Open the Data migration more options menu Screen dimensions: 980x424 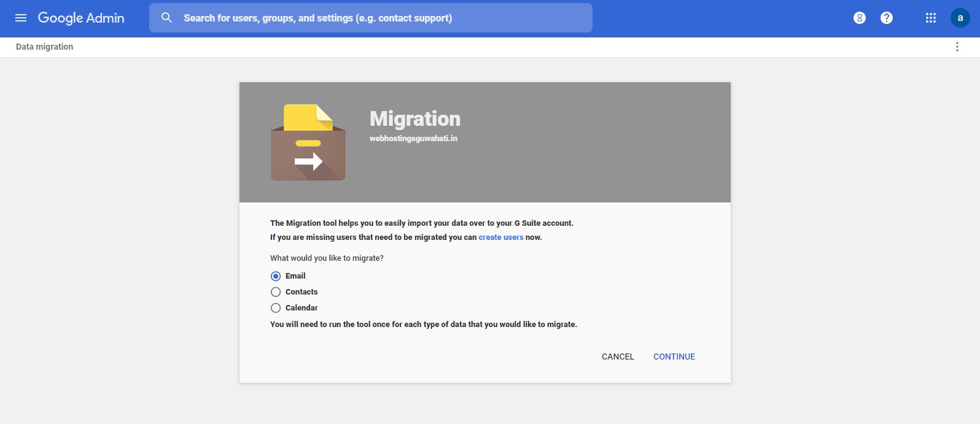(x=957, y=47)
